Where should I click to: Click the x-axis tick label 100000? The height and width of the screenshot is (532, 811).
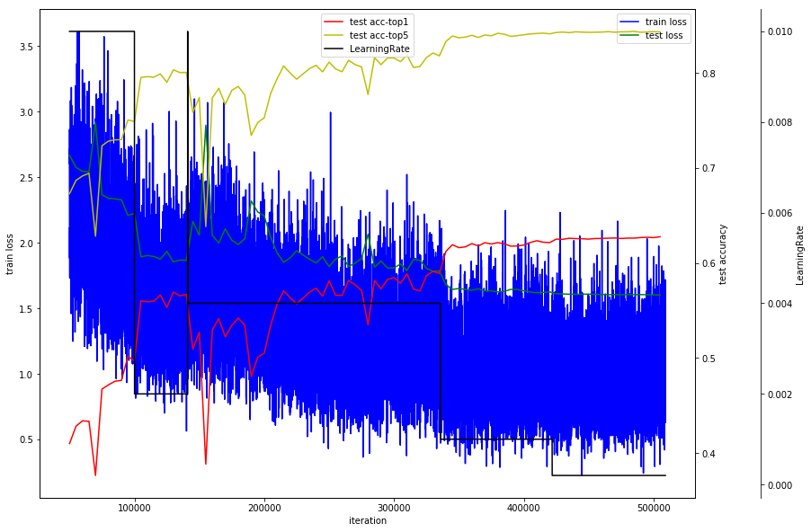point(135,509)
